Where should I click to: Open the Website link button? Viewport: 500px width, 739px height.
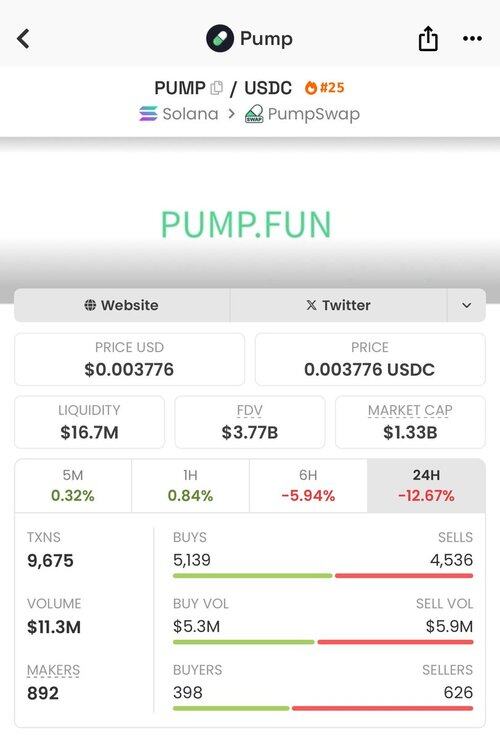tap(122, 305)
